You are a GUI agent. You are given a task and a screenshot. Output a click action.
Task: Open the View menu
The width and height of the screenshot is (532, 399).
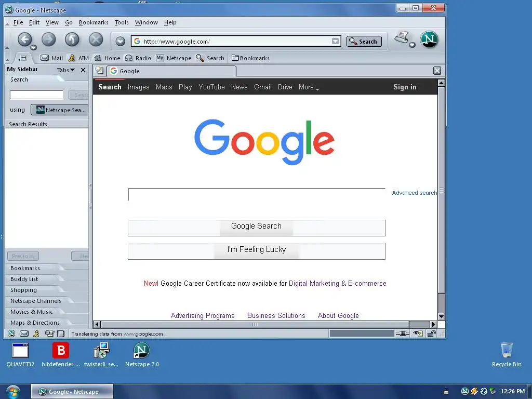52,22
